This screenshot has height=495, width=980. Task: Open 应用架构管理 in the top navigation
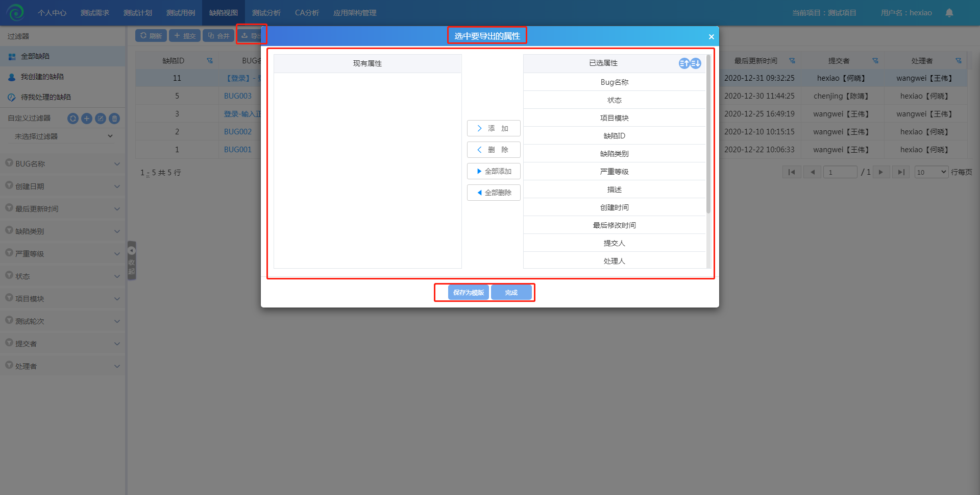pos(355,13)
